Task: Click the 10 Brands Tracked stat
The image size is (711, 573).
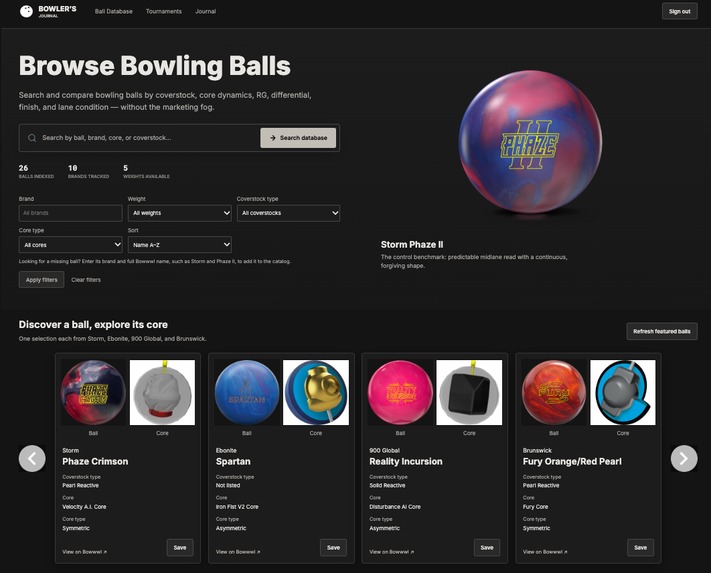Action: click(x=88, y=171)
